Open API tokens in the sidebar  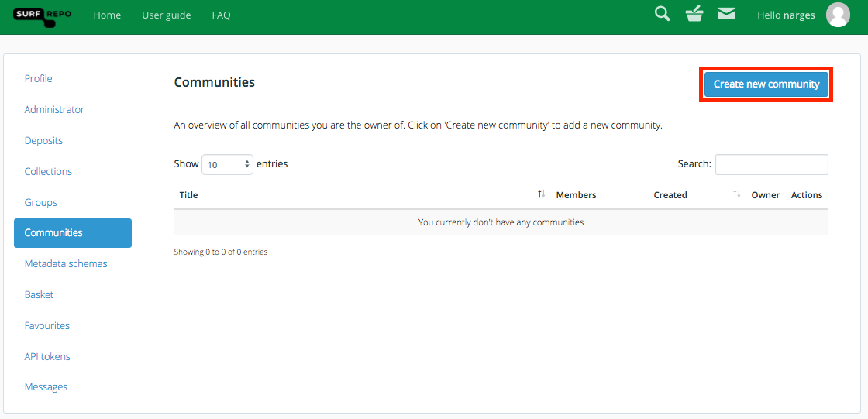[47, 356]
